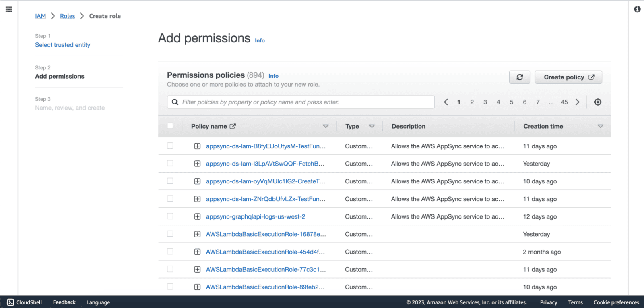Sort by the Creation time dropdown arrow
This screenshot has height=308, width=644.
pos(600,126)
